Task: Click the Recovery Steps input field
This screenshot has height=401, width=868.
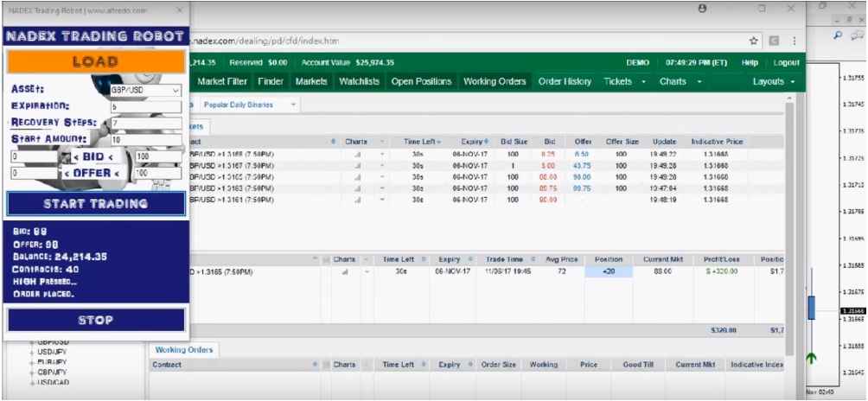Action: [x=146, y=124]
